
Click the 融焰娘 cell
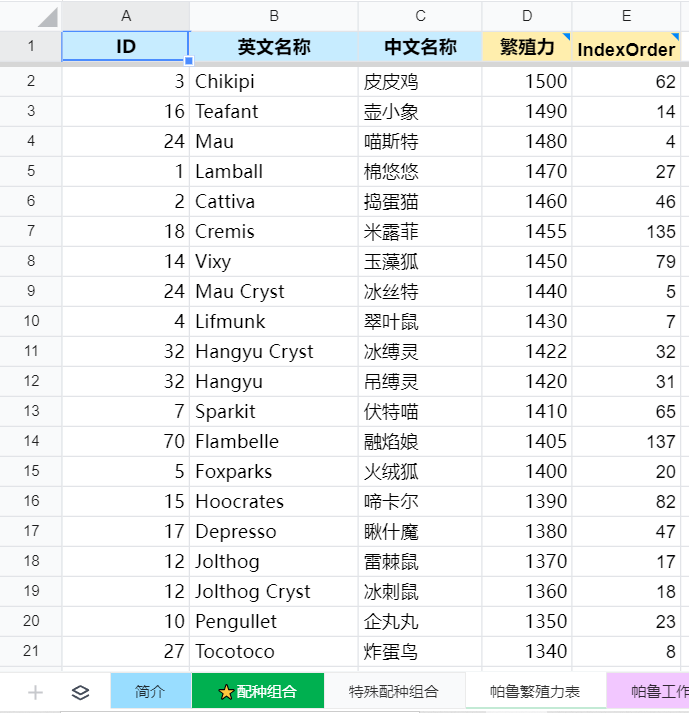(420, 442)
